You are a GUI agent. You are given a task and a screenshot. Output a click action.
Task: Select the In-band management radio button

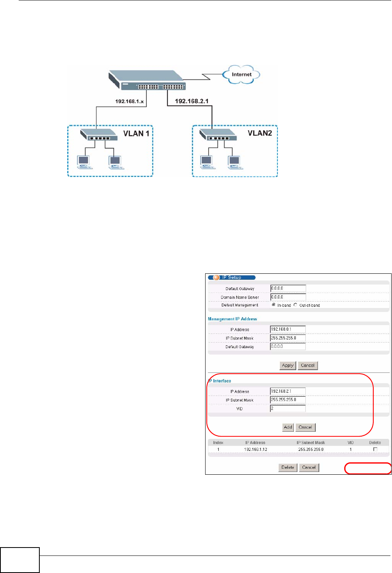(x=274, y=305)
